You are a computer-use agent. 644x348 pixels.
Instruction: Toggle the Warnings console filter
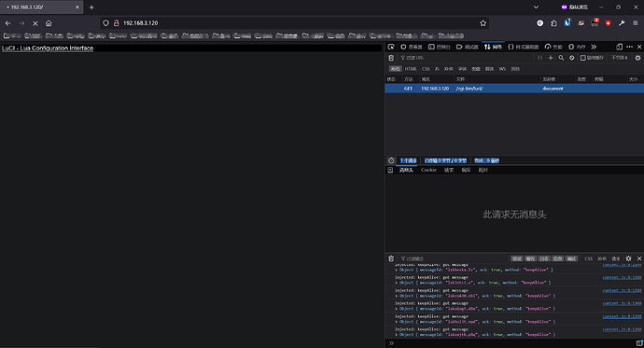(x=531, y=258)
